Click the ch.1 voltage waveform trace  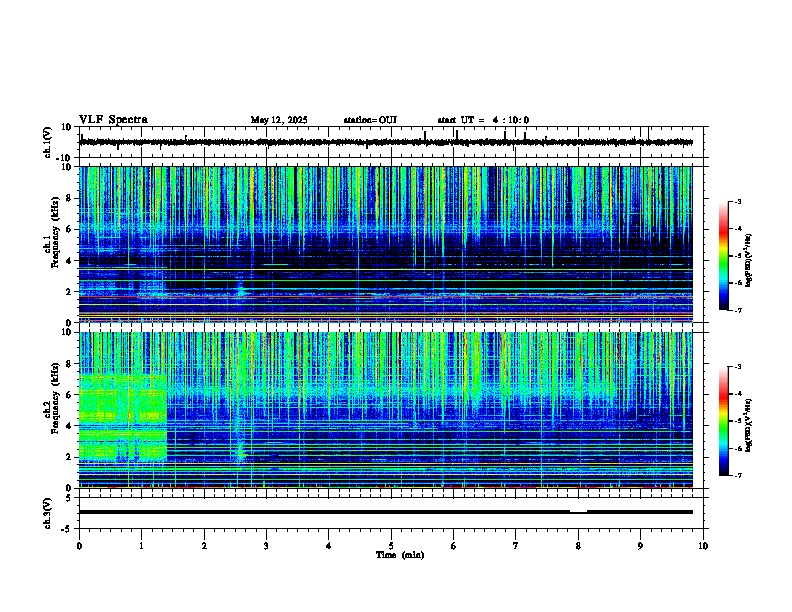point(385,142)
